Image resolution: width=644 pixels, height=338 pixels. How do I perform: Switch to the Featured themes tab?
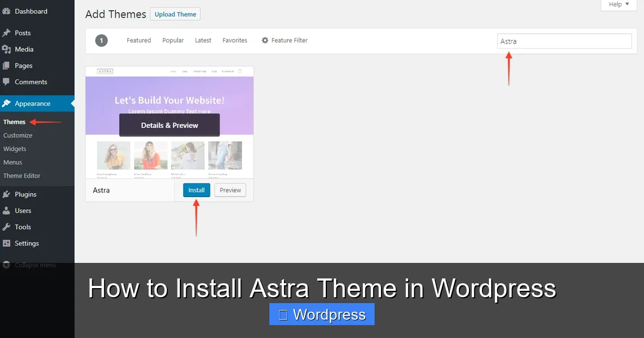139,40
